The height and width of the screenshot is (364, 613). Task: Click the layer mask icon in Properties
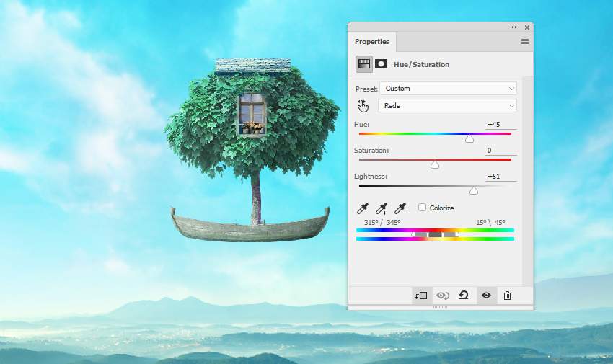[382, 64]
